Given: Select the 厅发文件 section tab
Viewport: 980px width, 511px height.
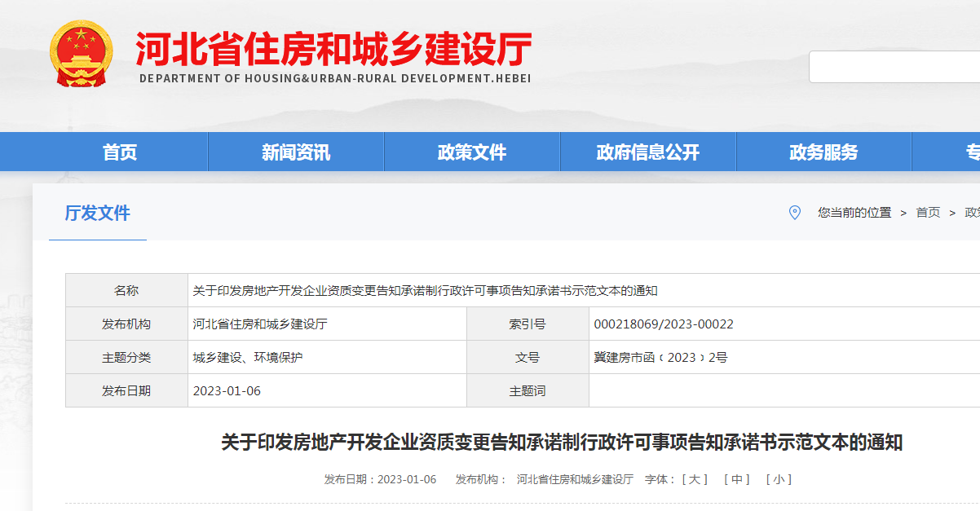Looking at the screenshot, I should point(98,214).
